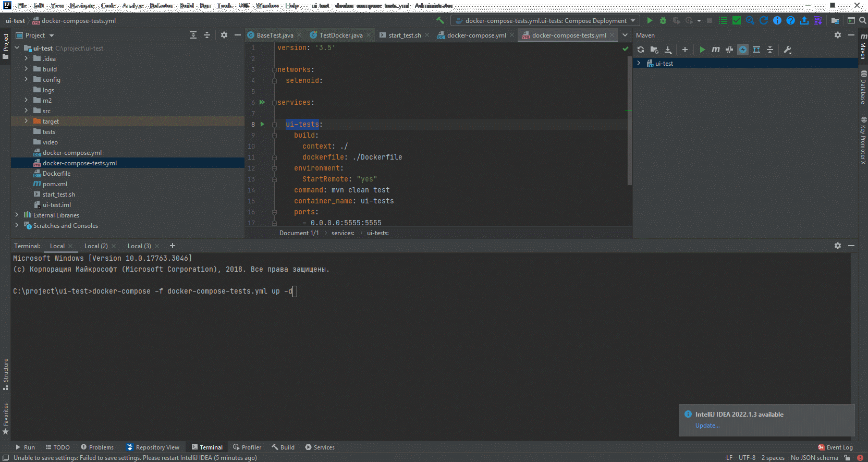The width and height of the screenshot is (868, 462).
Task: Click the green hammer Build Project icon
Action: click(x=441, y=20)
